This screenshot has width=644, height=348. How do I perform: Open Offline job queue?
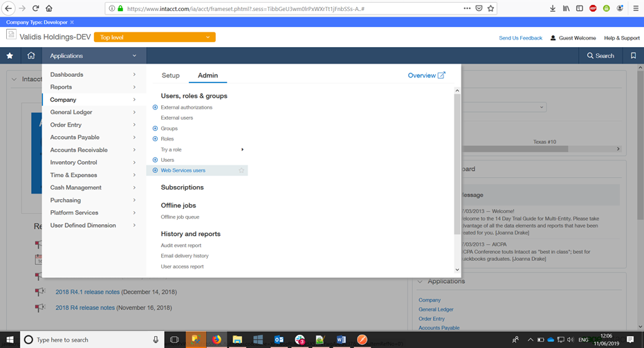click(180, 217)
